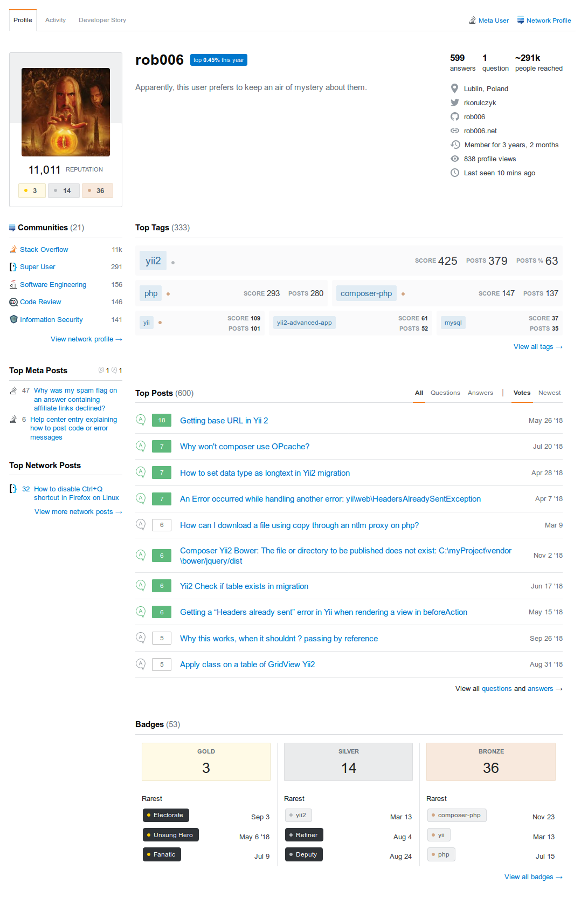Open the Developer Story tab
Viewport: 588px width, 897px height.
click(102, 20)
